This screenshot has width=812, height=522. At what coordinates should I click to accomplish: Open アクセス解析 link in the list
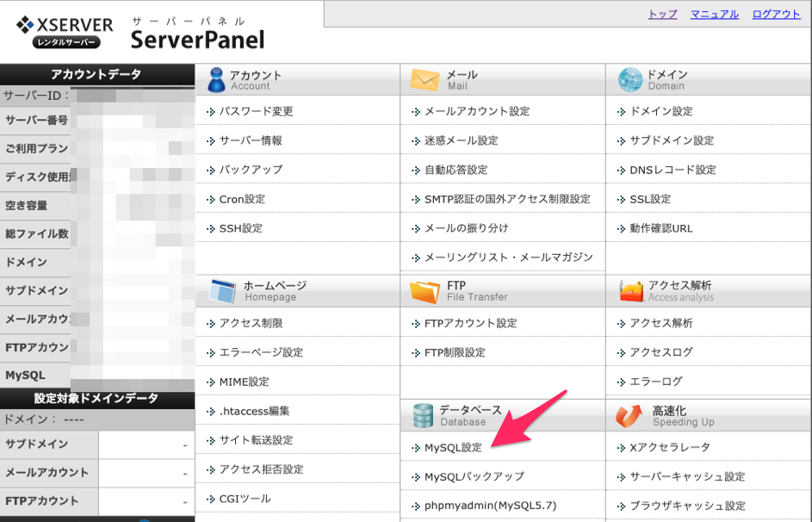pos(661,324)
